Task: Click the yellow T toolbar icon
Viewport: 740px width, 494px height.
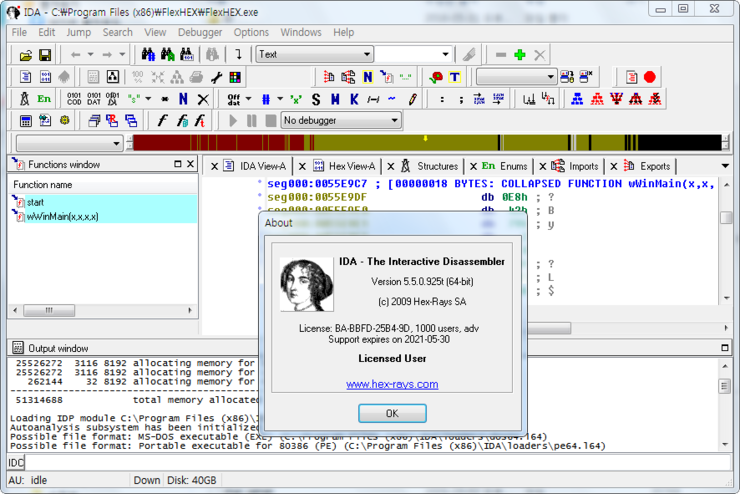Action: [454, 77]
